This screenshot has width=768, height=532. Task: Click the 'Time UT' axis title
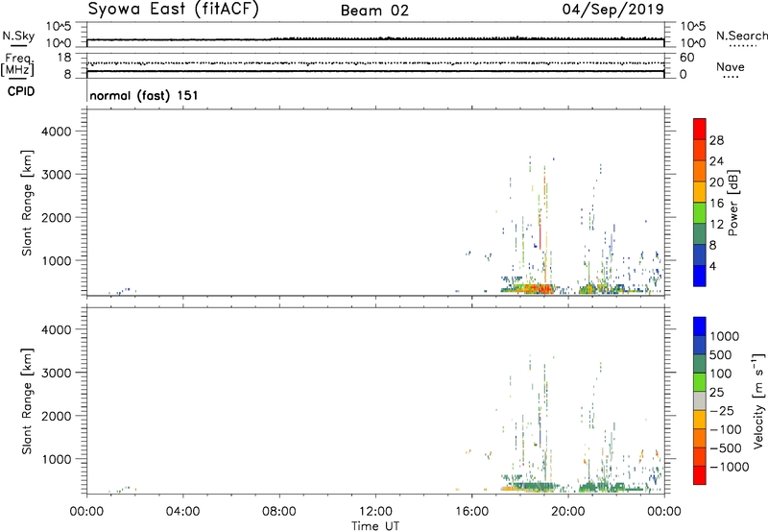375,526
